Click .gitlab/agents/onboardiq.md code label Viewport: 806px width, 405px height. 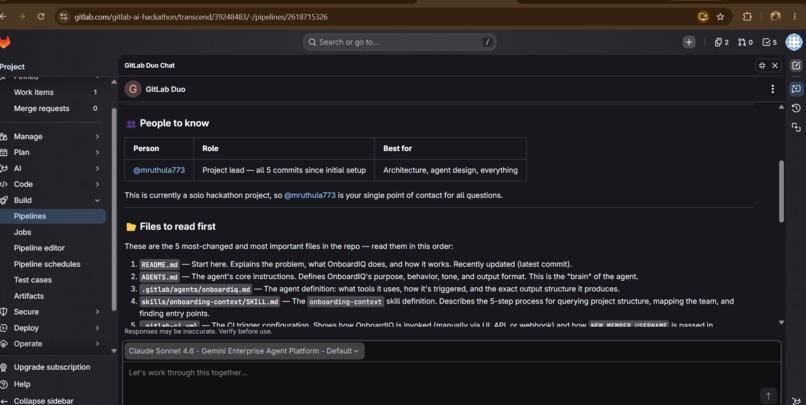pos(196,289)
